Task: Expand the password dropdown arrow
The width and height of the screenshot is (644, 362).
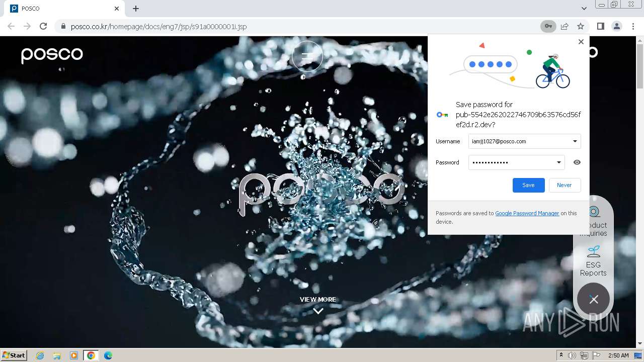Action: 559,162
